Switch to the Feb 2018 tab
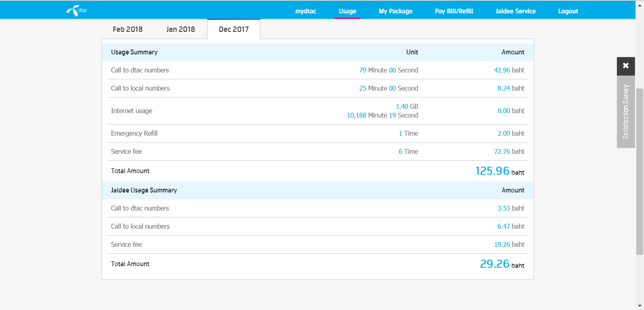This screenshot has width=644, height=310. click(128, 29)
